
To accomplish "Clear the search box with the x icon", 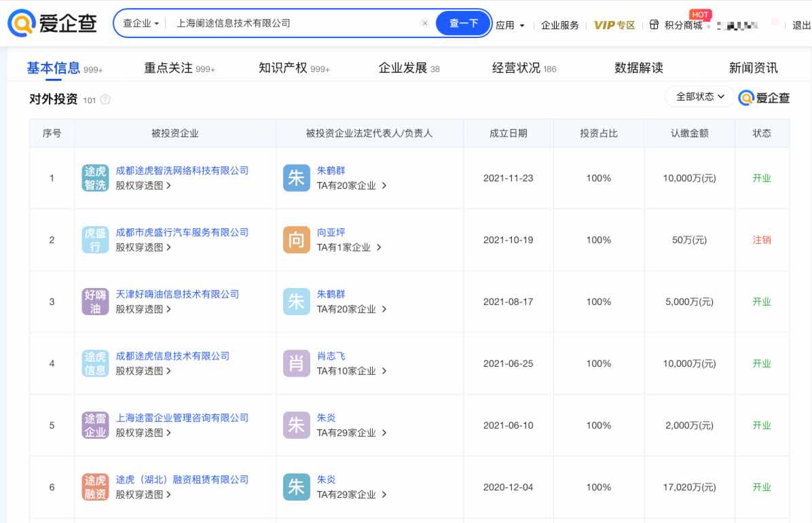I will click(x=424, y=23).
